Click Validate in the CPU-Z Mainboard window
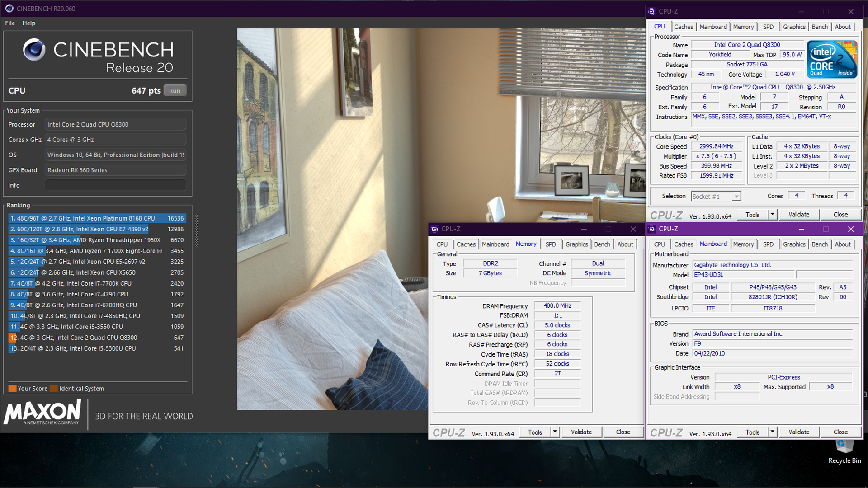868x488 pixels. 798,432
